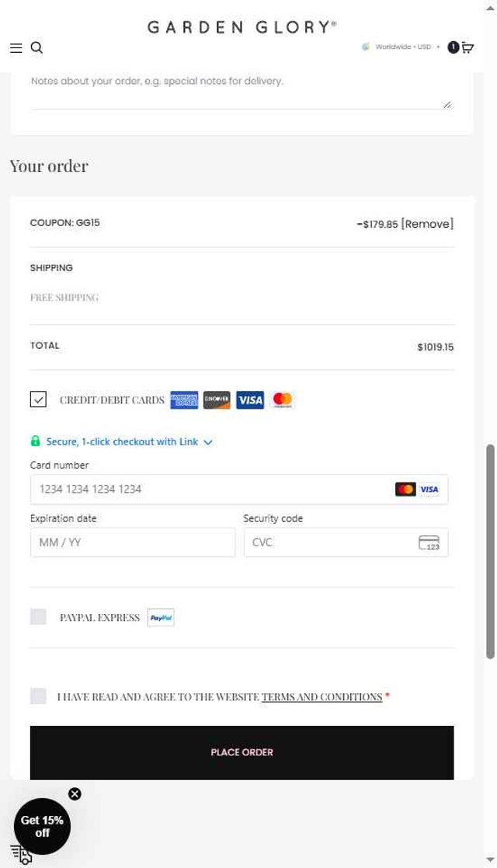The height and width of the screenshot is (868, 497).
Task: Click the PayPal logo icon
Action: click(161, 618)
